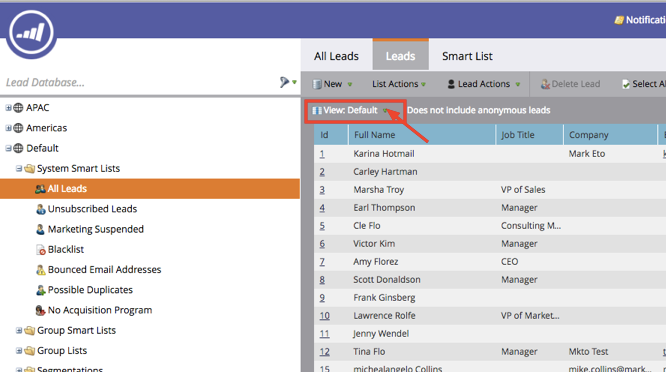666x372 pixels.
Task: Click the Mkto Test company cell
Action: pyautogui.click(x=588, y=352)
